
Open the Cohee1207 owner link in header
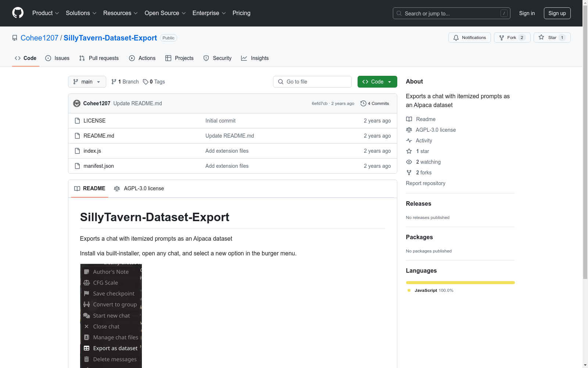(x=39, y=38)
